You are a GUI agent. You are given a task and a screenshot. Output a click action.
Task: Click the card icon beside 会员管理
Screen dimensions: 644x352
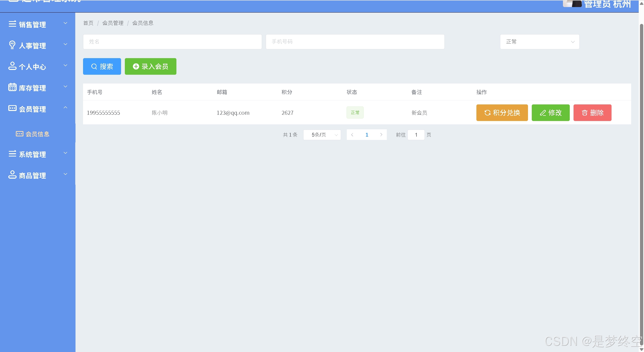coord(12,108)
